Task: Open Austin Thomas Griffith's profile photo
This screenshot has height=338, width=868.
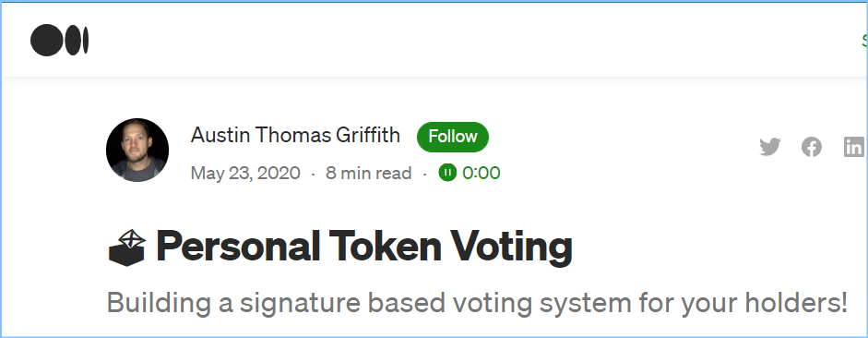Action: [x=137, y=151]
